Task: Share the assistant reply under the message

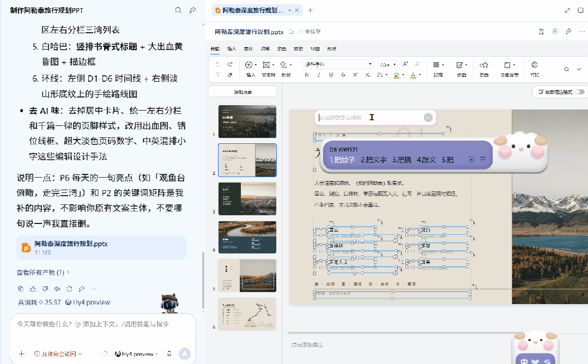Action: 81,289
